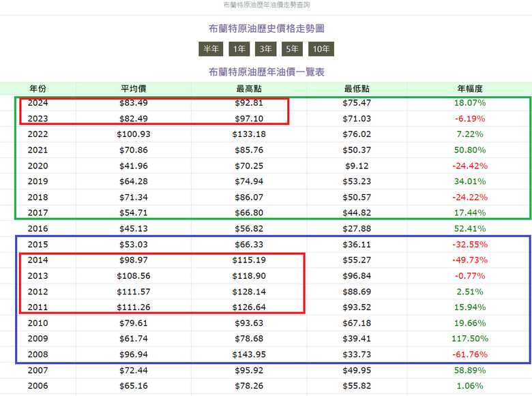The image size is (532, 396).
Task: Click the 2013 average price $108.56
Action: [x=134, y=276]
